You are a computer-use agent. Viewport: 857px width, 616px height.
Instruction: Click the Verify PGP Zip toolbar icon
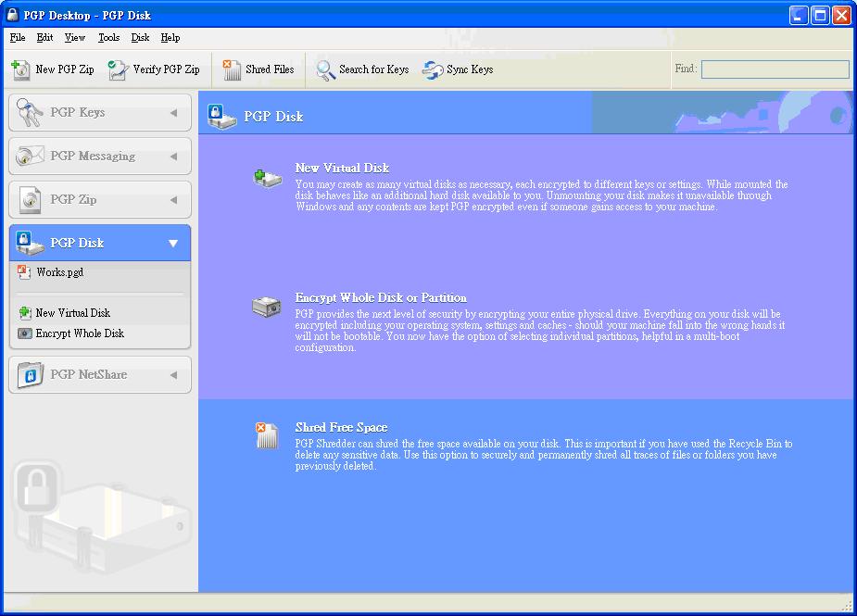[x=118, y=70]
